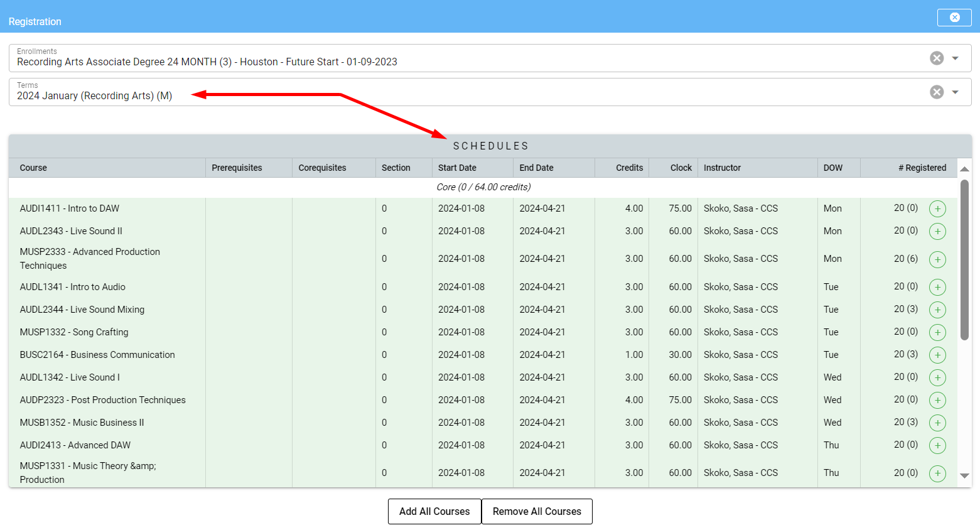Add AUDI1411 Intro to DAW course
Screen dimensions: 980x530
click(937, 209)
